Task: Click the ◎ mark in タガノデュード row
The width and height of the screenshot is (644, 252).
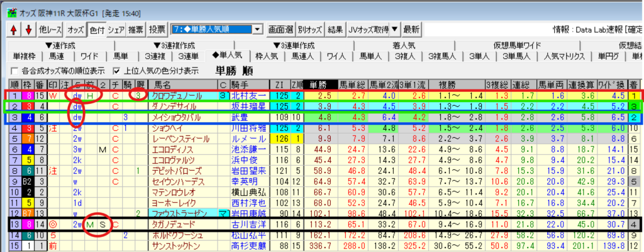Action: click(x=53, y=225)
